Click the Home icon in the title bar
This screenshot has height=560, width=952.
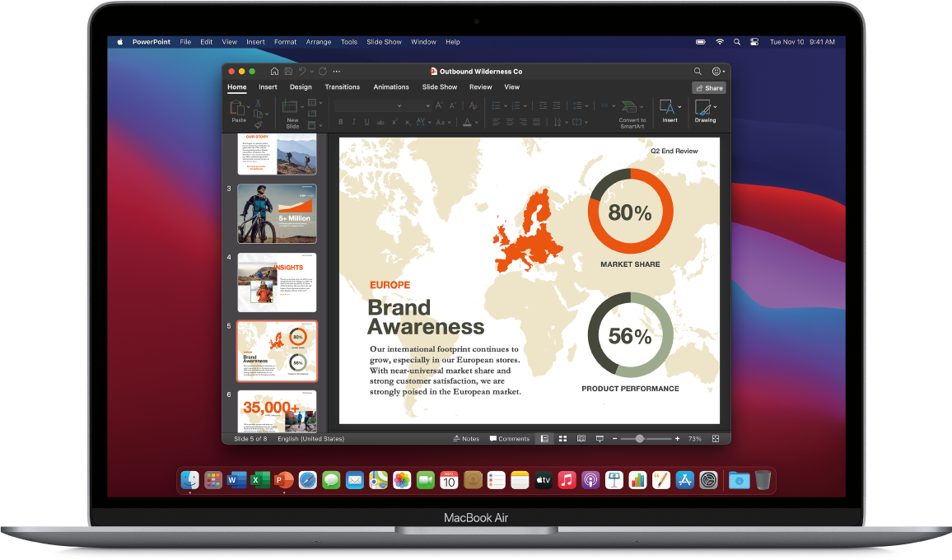(x=274, y=71)
